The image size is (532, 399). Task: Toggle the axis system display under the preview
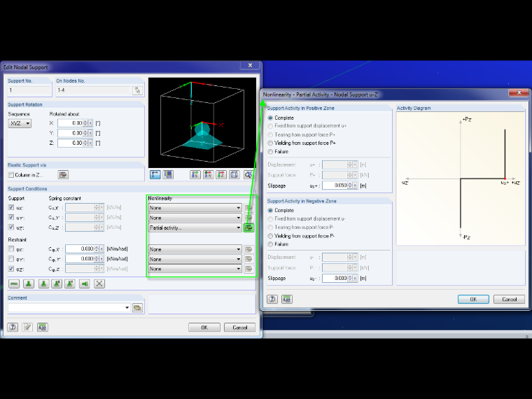(x=155, y=175)
